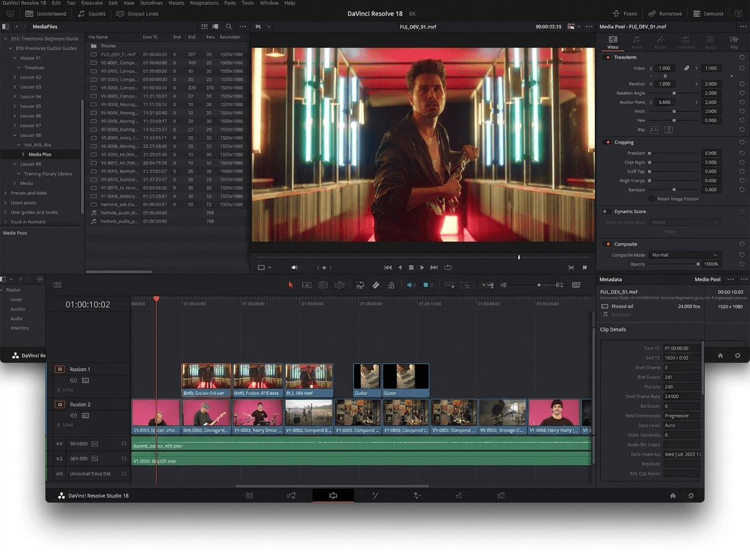Reset the Cropping section with its circular arrow
This screenshot has width=750, height=560.
click(x=742, y=142)
